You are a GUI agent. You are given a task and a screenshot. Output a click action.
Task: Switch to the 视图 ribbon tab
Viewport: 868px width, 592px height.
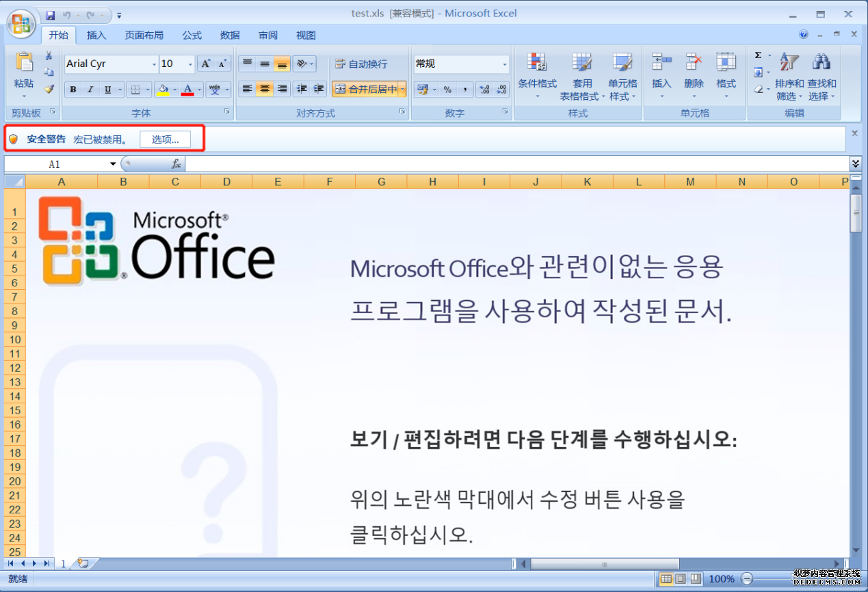(306, 35)
